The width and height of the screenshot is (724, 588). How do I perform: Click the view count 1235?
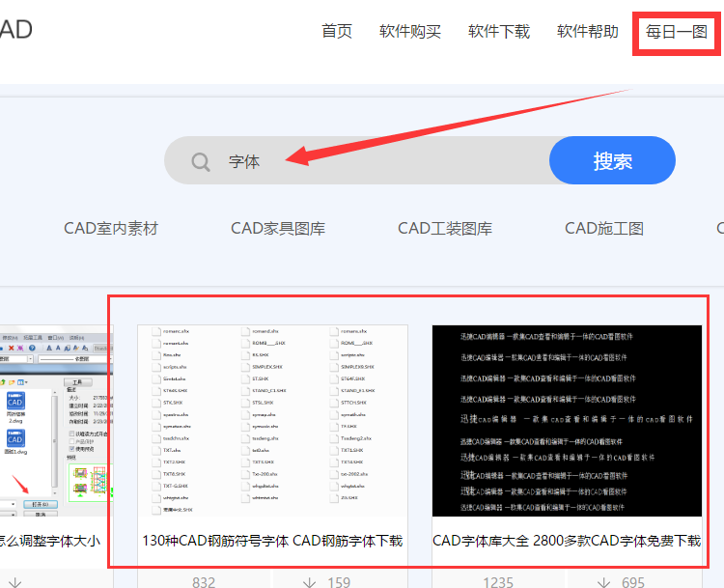click(498, 582)
